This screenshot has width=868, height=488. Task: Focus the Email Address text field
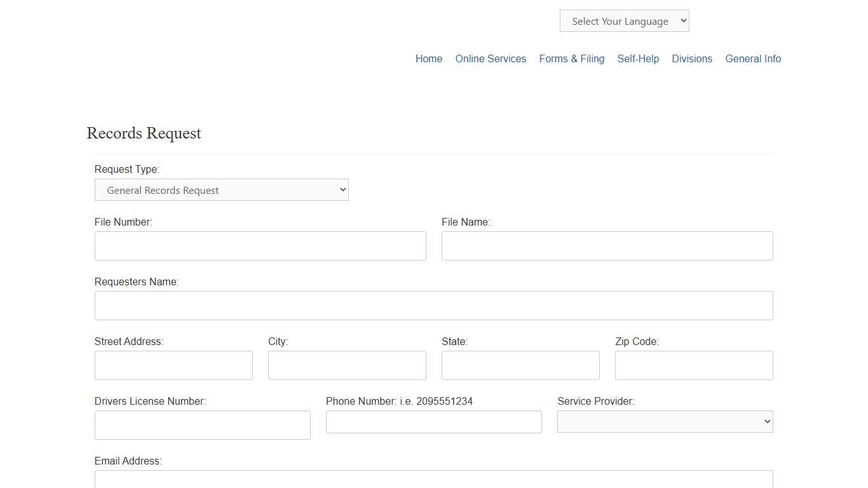pos(433,480)
